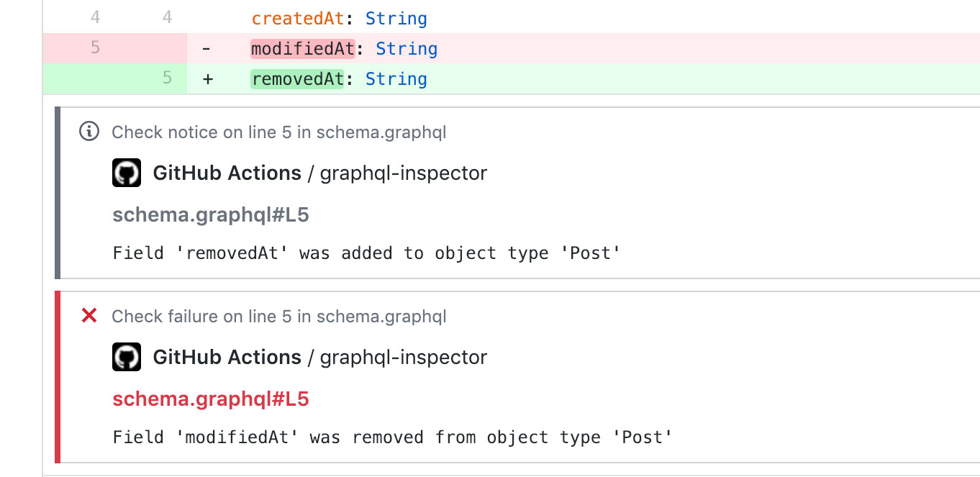Image resolution: width=980 pixels, height=477 pixels.
Task: Select the highlighted modifiedAt field text
Action: (302, 48)
